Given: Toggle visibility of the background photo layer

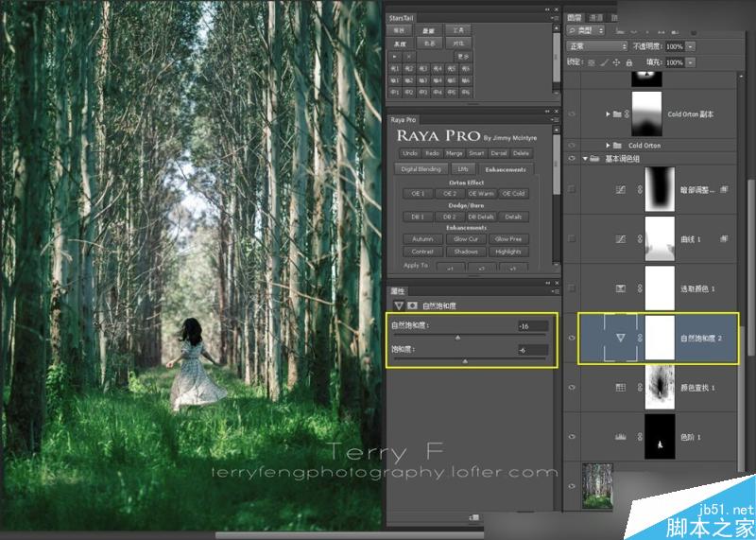Looking at the screenshot, I should (573, 486).
